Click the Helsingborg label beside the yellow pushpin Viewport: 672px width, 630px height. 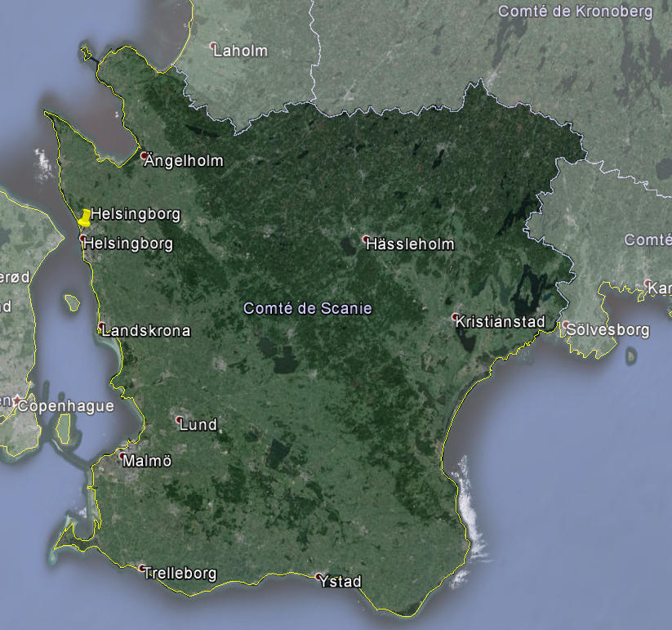pos(135,214)
